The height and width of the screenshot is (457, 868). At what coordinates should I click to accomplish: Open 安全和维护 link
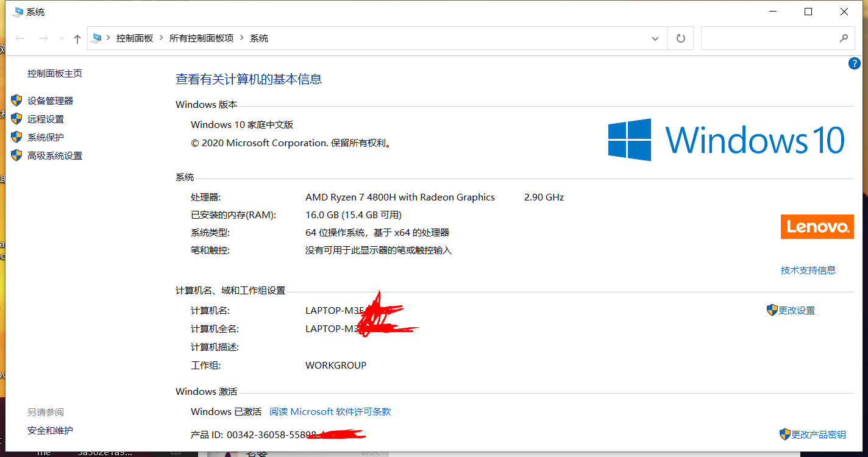[x=50, y=430]
